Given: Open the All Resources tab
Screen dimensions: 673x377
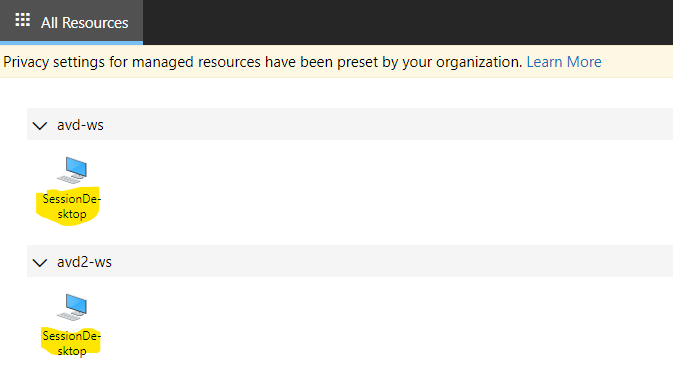Looking at the screenshot, I should [71, 22].
